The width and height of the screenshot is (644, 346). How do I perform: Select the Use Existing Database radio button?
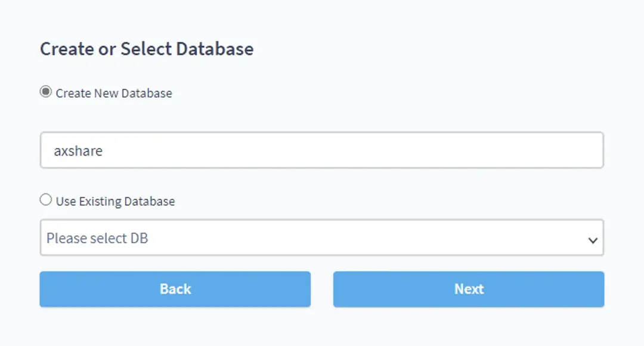point(45,200)
